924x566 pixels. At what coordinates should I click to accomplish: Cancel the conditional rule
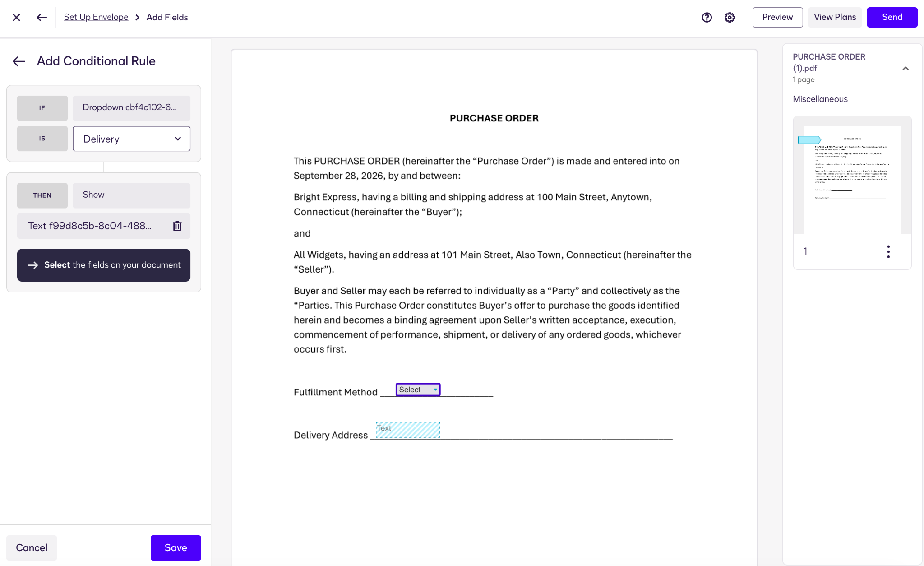coord(32,547)
